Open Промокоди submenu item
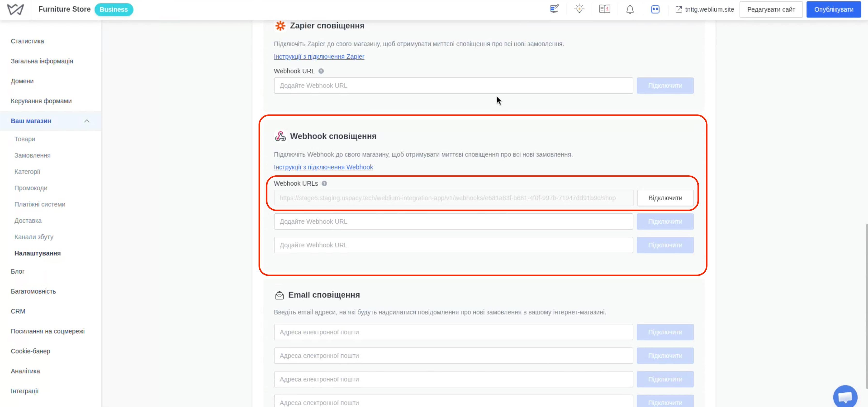The image size is (868, 407). tap(31, 188)
